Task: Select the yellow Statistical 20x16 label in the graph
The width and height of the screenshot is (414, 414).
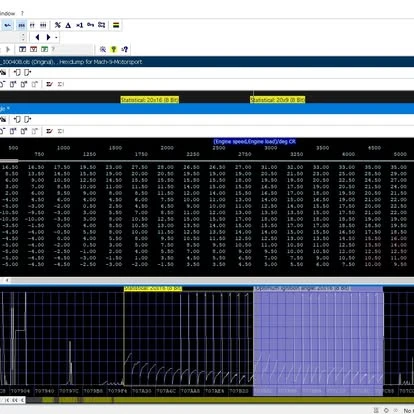Action: [153, 288]
